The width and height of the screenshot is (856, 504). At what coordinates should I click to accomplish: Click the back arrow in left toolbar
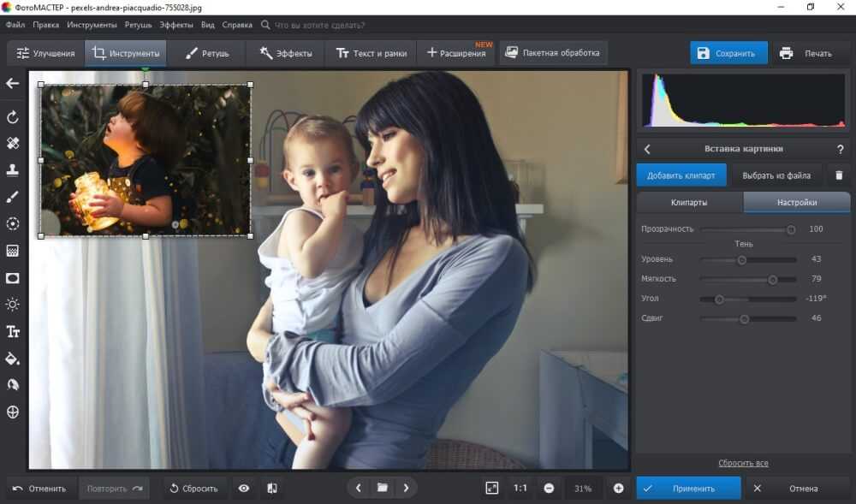pyautogui.click(x=13, y=83)
